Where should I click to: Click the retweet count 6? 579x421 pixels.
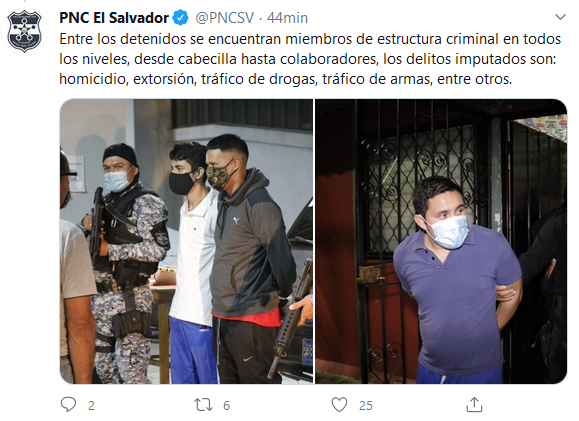[226, 406]
